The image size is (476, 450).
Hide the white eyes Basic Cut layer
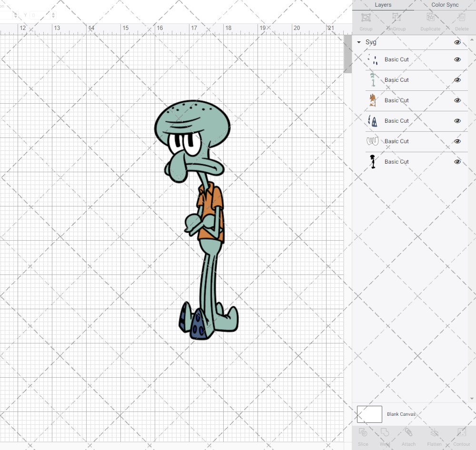pos(457,141)
